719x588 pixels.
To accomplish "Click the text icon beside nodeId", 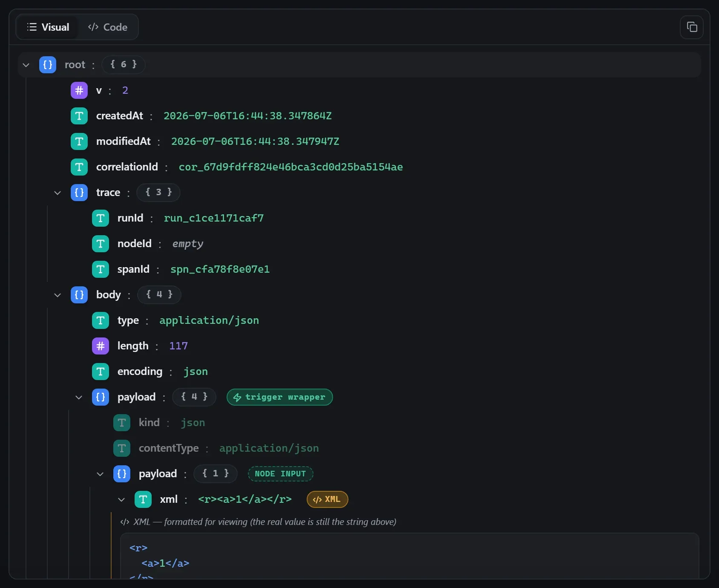I will (101, 244).
